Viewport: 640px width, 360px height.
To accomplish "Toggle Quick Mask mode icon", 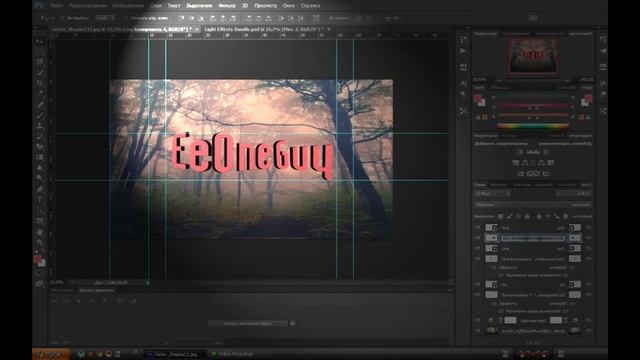I will pyautogui.click(x=40, y=273).
